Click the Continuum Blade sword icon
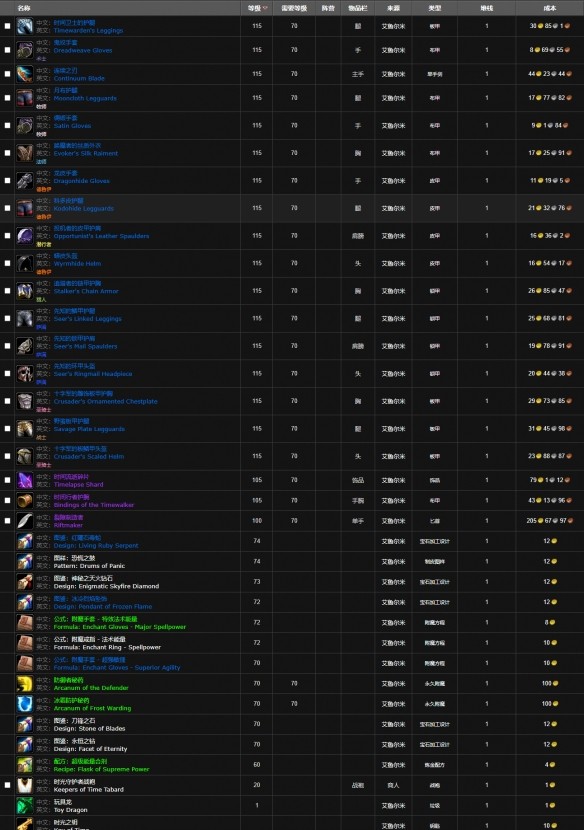The height and width of the screenshot is (830, 584). coord(24,74)
